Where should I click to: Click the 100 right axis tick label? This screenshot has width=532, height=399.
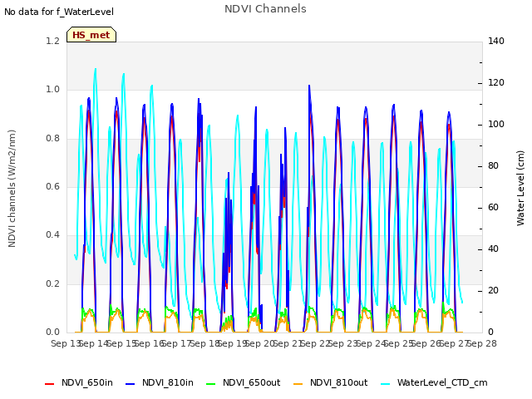(x=496, y=125)
